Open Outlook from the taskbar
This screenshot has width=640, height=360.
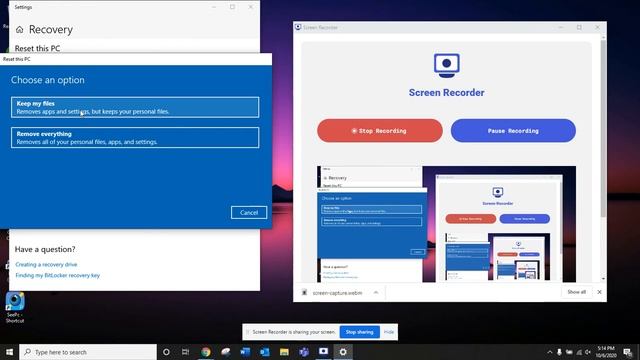point(264,352)
